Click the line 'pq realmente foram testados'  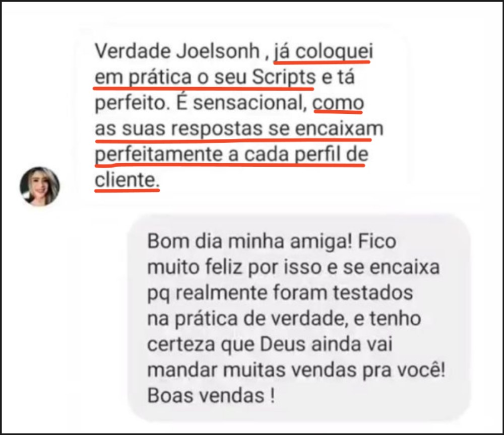click(x=280, y=294)
